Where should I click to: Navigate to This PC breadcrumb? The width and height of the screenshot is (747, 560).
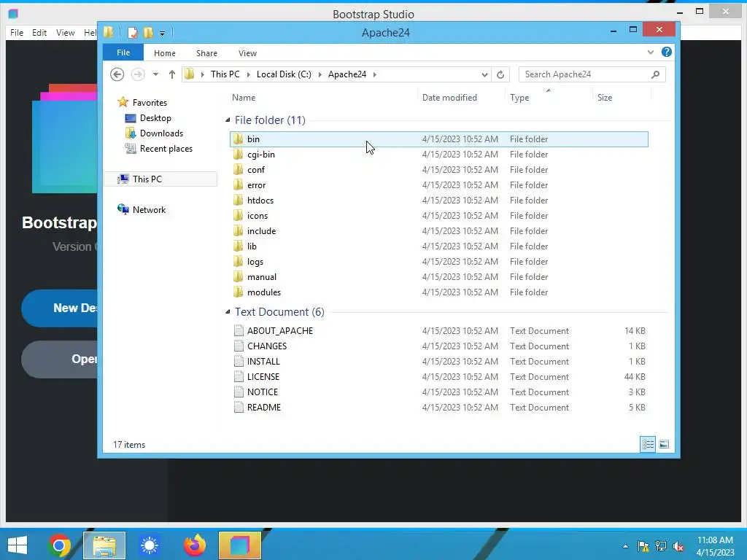pos(225,74)
